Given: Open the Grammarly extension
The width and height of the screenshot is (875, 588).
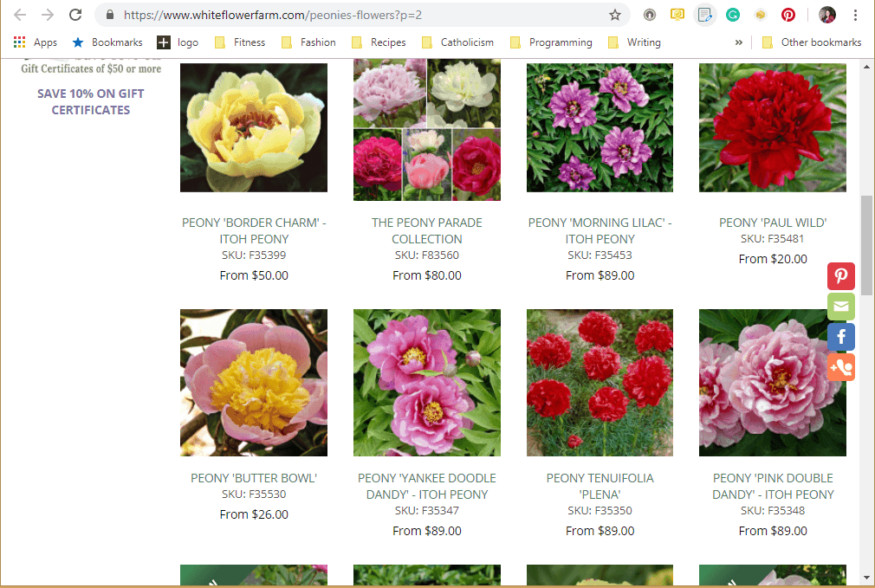Looking at the screenshot, I should 732,14.
